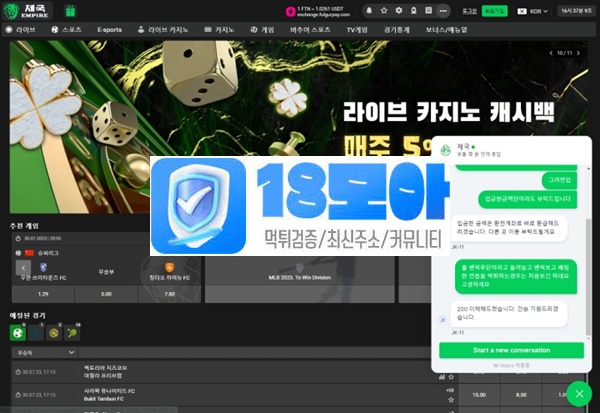Select the dark second sport filter icon

36,333
